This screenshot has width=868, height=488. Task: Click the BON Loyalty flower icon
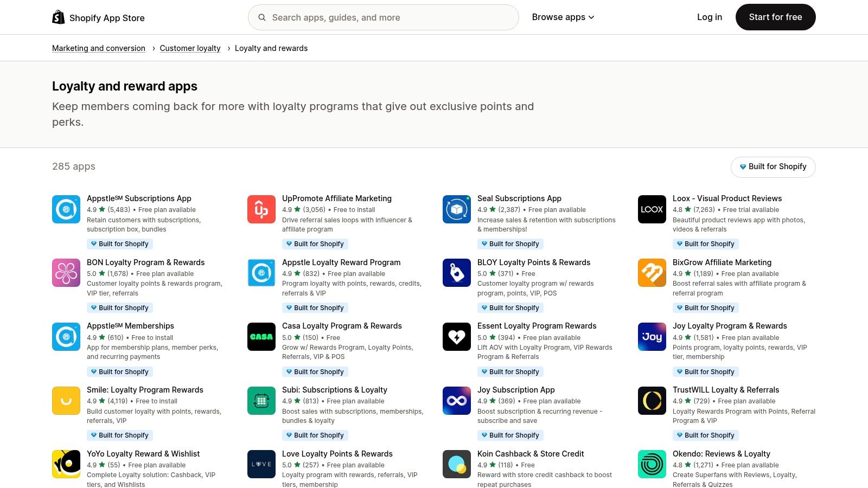click(x=66, y=273)
